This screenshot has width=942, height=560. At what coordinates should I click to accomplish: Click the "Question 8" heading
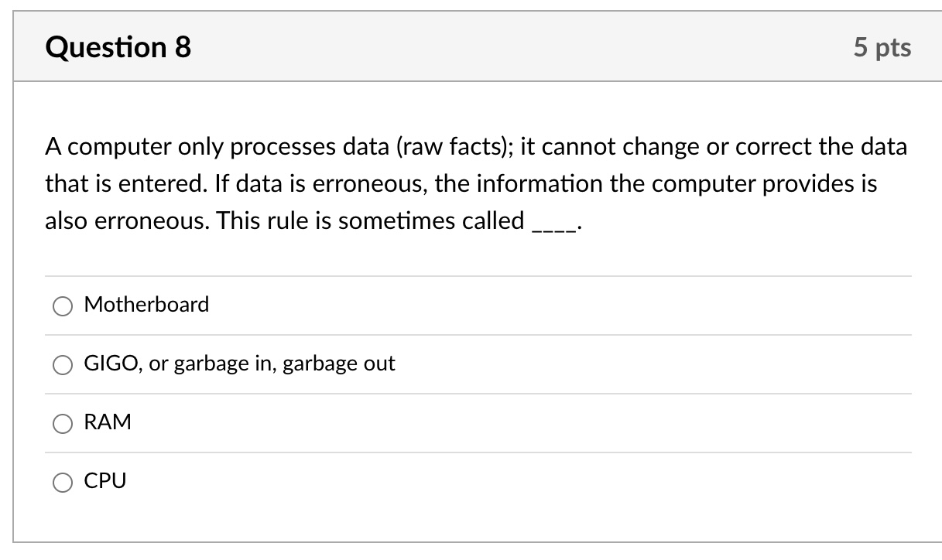click(x=118, y=48)
